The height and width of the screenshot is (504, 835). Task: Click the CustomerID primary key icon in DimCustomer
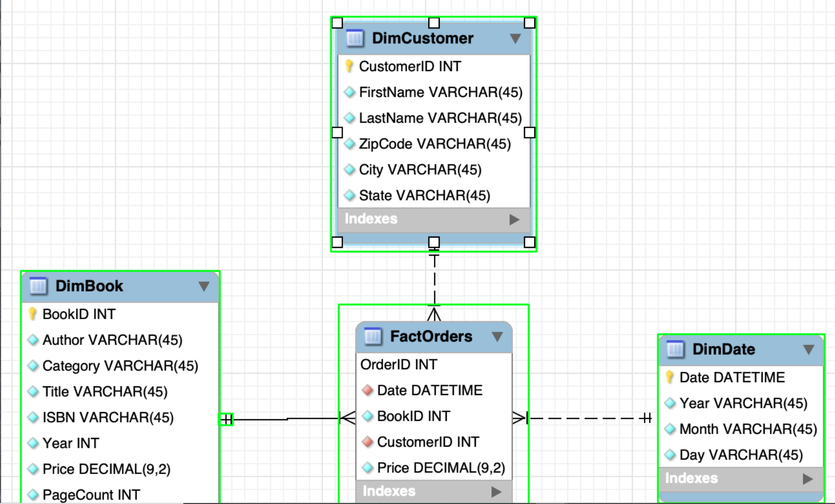349,66
